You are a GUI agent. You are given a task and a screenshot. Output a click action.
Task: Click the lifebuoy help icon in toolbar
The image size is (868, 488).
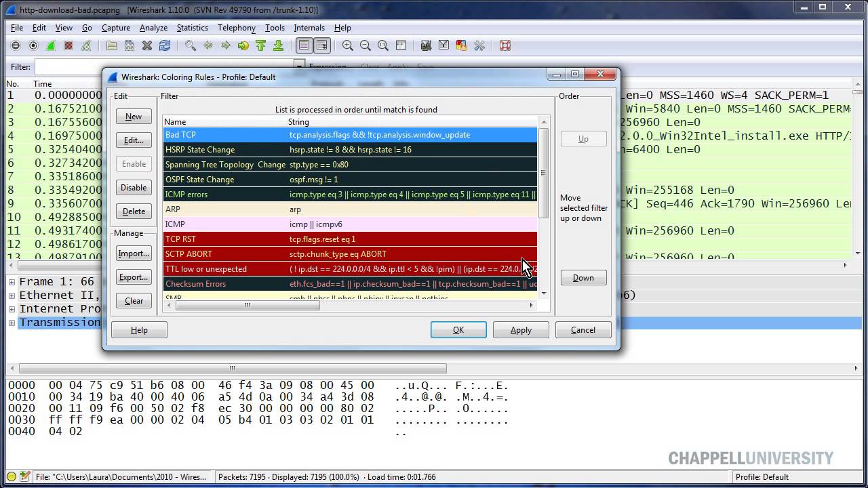(x=505, y=45)
